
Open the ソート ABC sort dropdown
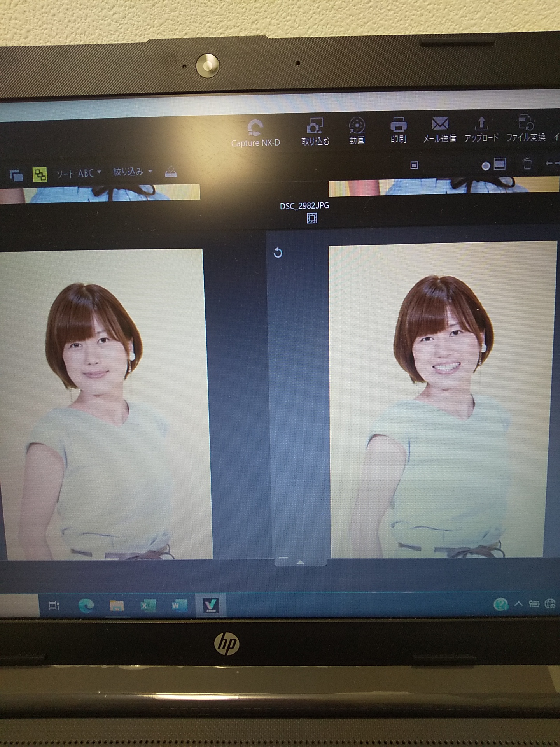coord(79,173)
